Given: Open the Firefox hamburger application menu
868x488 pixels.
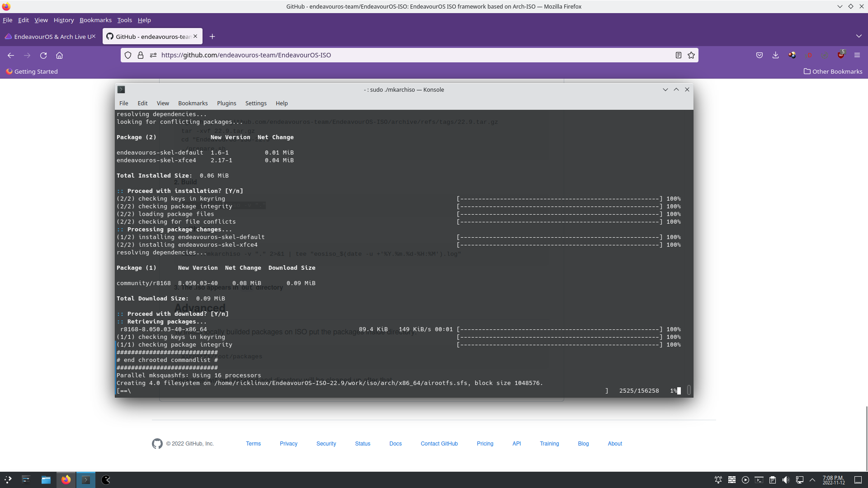Looking at the screenshot, I should [857, 55].
